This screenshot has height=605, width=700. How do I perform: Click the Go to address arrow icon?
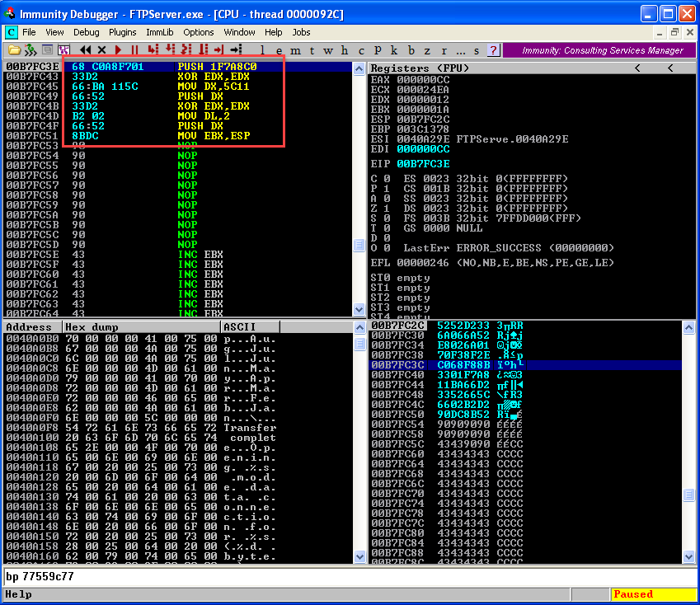(x=236, y=50)
